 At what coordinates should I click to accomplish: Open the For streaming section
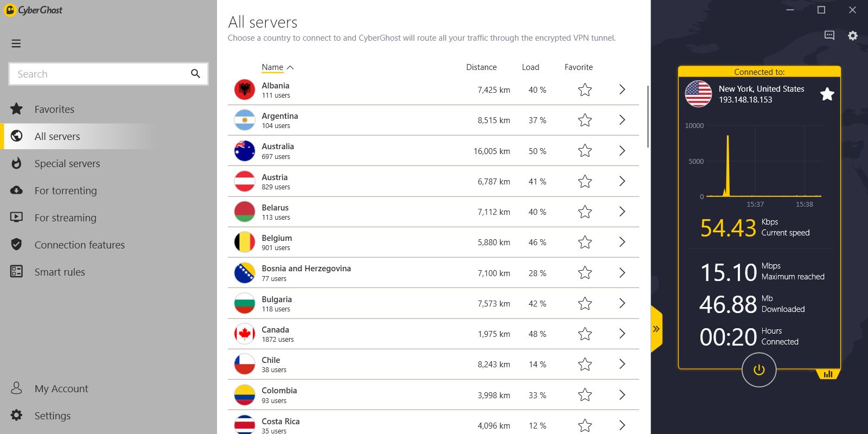(x=65, y=218)
